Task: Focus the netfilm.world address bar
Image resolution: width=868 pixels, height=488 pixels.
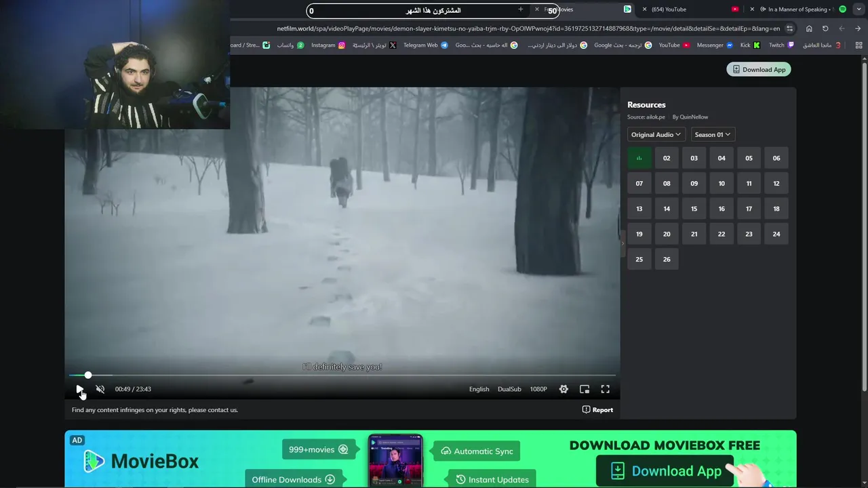Action: click(x=528, y=28)
